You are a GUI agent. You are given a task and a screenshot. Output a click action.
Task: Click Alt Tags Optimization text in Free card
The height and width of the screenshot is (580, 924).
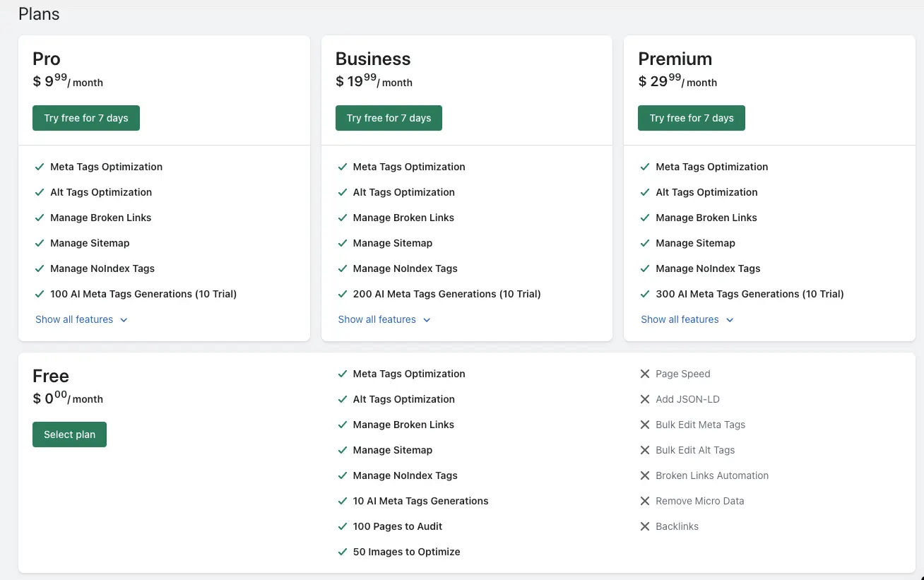tap(404, 399)
